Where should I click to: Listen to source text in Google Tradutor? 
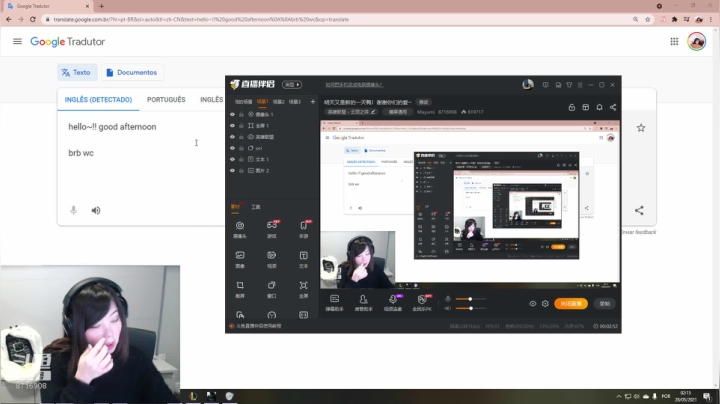coord(96,210)
